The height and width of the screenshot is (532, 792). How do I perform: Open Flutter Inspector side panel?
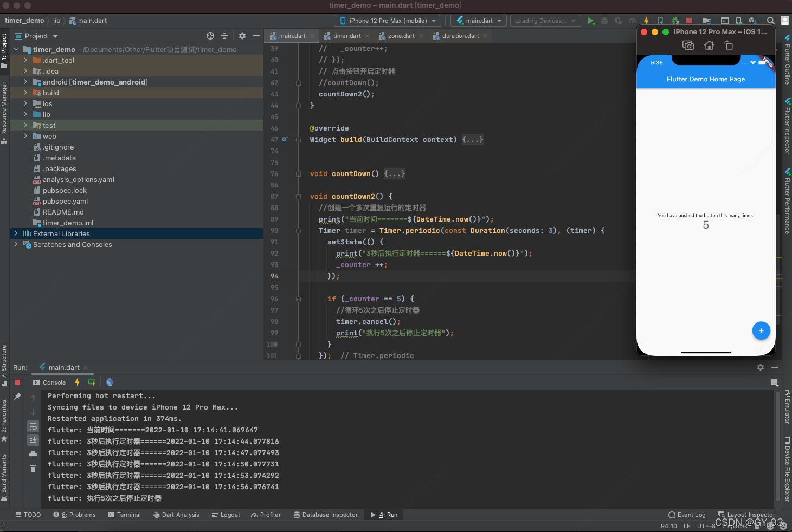[x=787, y=126]
